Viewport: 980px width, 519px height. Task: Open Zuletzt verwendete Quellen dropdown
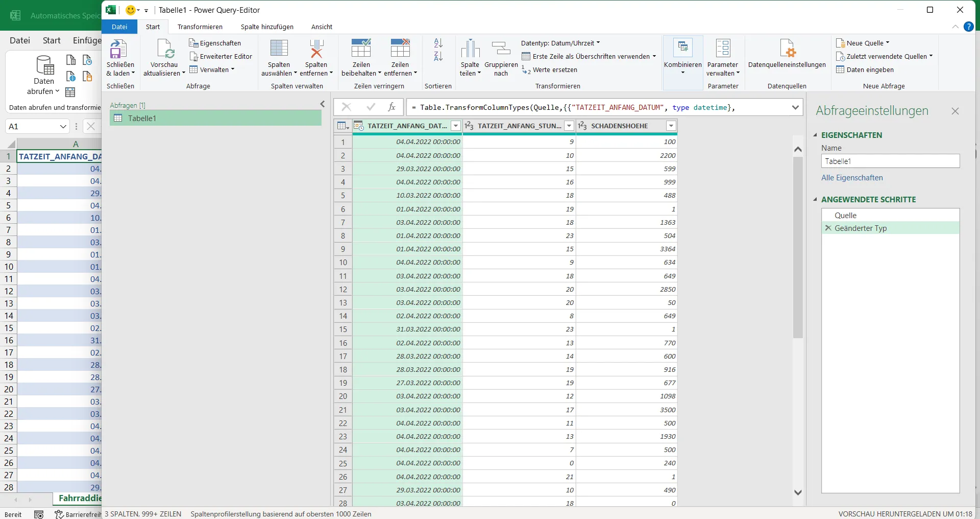884,57
